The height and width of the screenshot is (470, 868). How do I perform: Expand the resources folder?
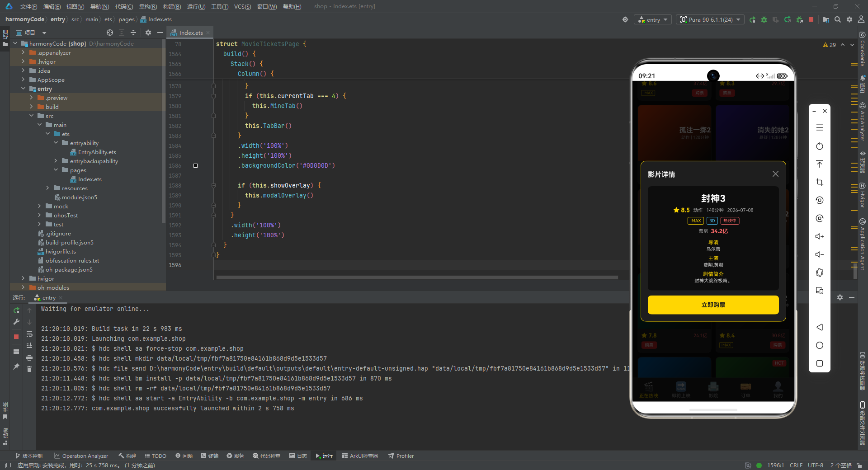[x=47, y=188]
